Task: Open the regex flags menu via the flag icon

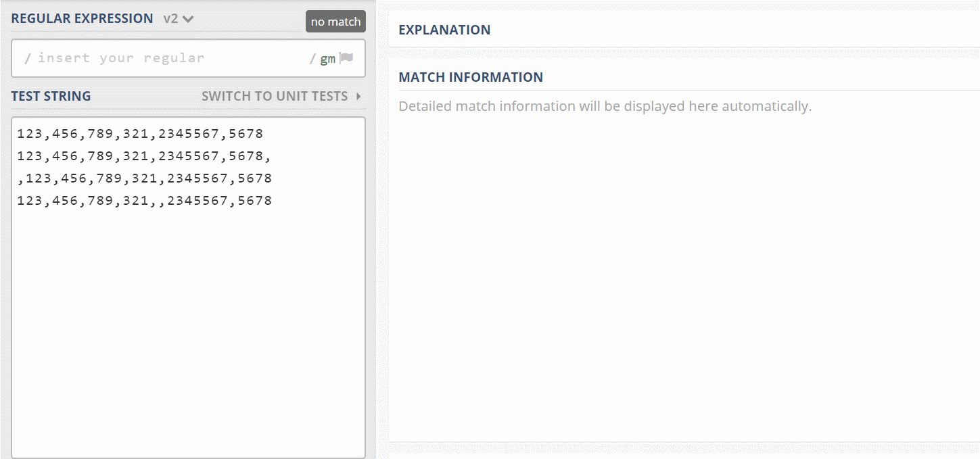Action: [346, 58]
